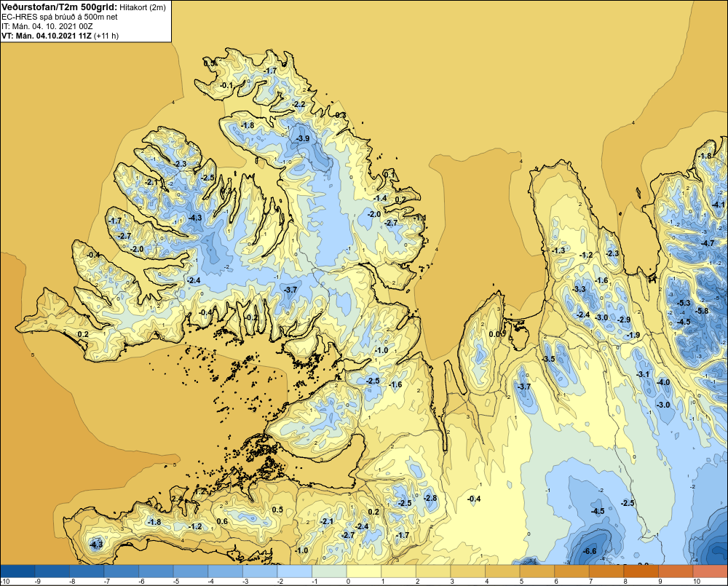Click the "(+11 h)" forecast offset text
This screenshot has height=586, width=728.
tap(106, 36)
